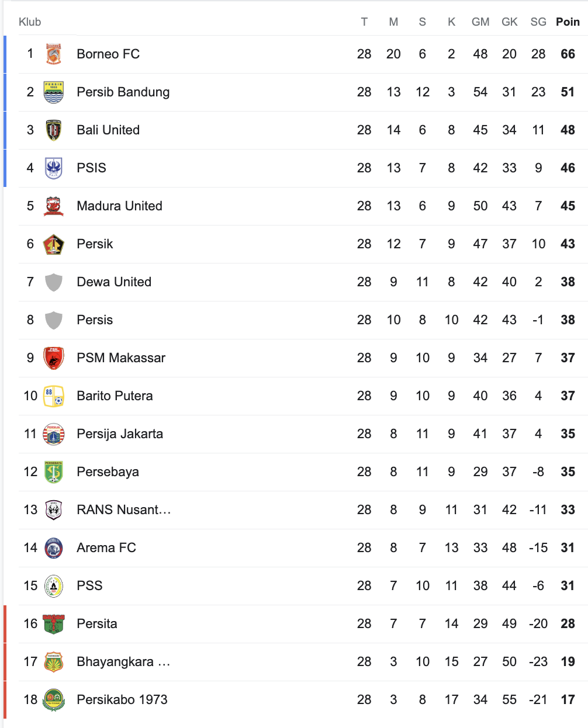Click the PSM Makassar red logo
Viewport: 588px width, 728px height.
point(54,358)
